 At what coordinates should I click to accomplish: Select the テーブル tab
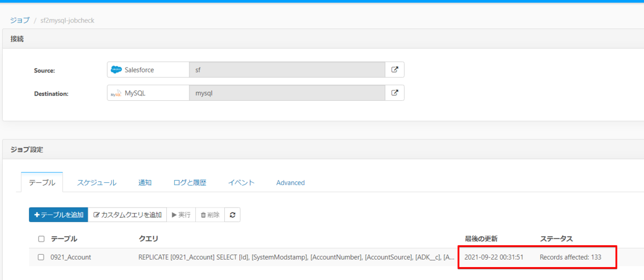pos(42,182)
